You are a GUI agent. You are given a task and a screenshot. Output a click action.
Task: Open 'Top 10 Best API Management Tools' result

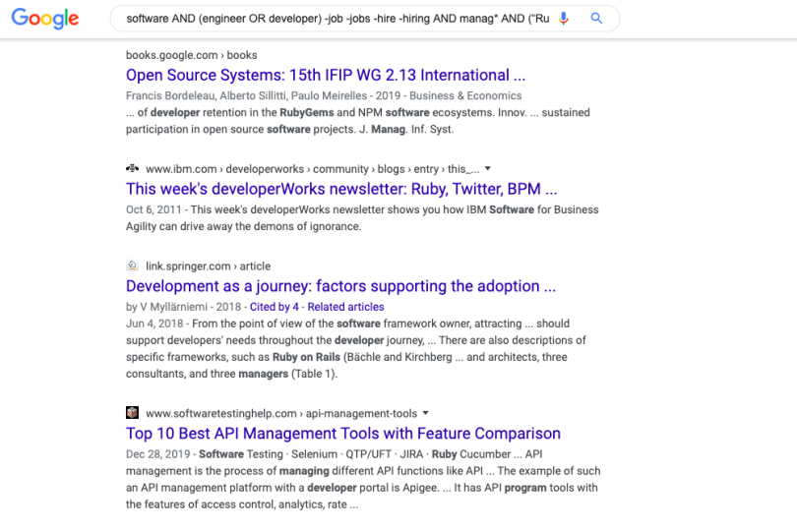(x=343, y=434)
